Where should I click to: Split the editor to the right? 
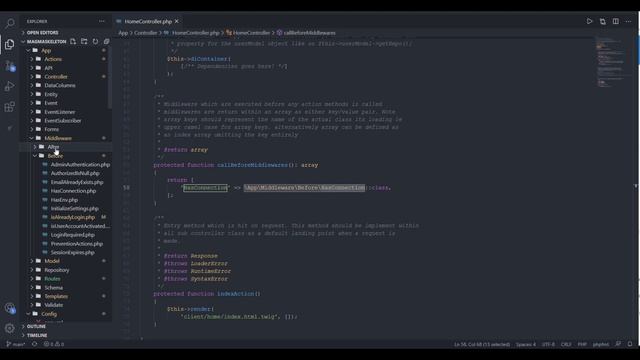[x=616, y=21]
